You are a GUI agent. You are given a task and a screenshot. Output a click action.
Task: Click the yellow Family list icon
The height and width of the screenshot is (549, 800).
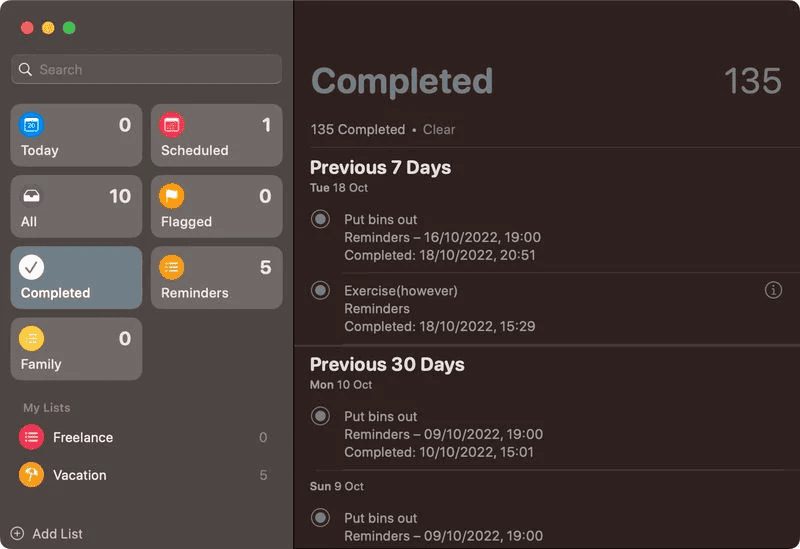click(32, 338)
